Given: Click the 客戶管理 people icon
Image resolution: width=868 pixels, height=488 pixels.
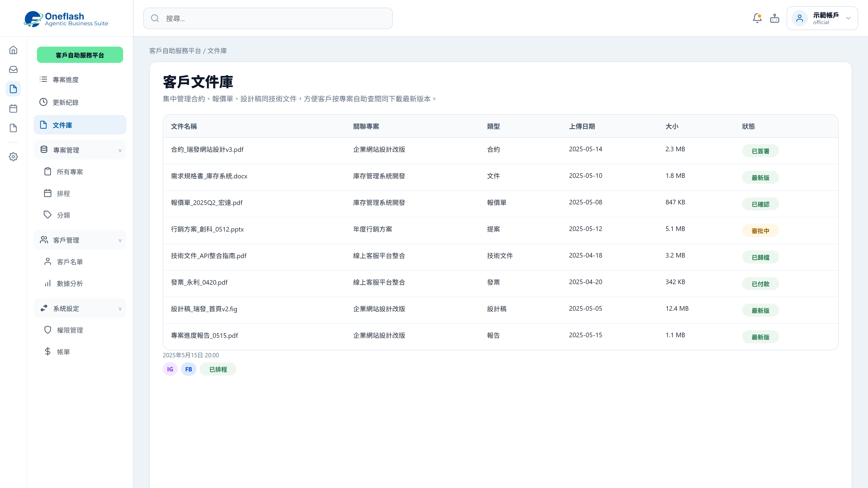Looking at the screenshot, I should pos(44,240).
